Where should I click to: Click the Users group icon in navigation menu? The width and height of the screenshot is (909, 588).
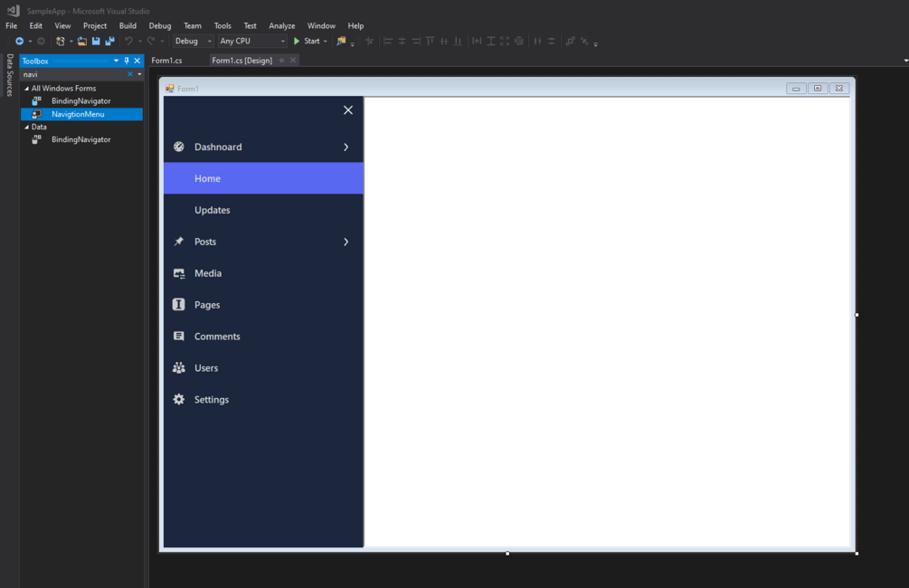click(x=178, y=367)
